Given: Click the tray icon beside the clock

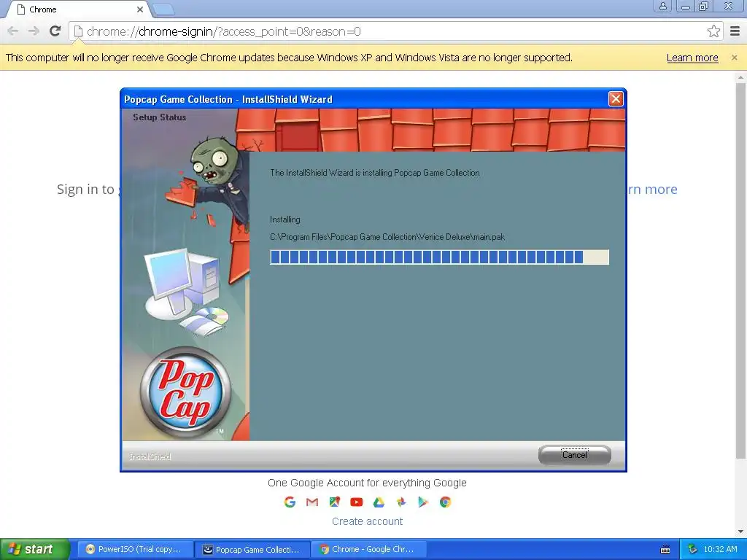Looking at the screenshot, I should (x=693, y=549).
